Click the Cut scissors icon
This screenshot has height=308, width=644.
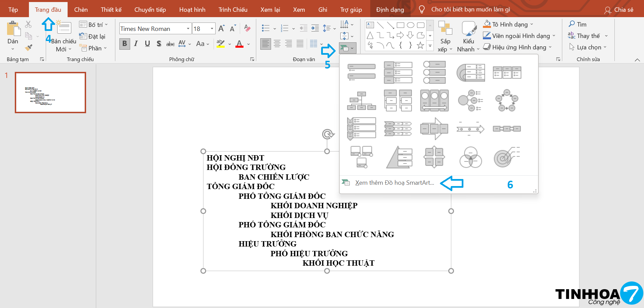[x=28, y=24]
